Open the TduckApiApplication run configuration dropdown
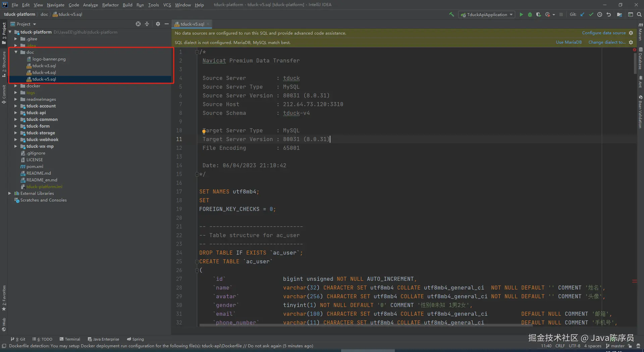The height and width of the screenshot is (352, 644). coord(487,14)
